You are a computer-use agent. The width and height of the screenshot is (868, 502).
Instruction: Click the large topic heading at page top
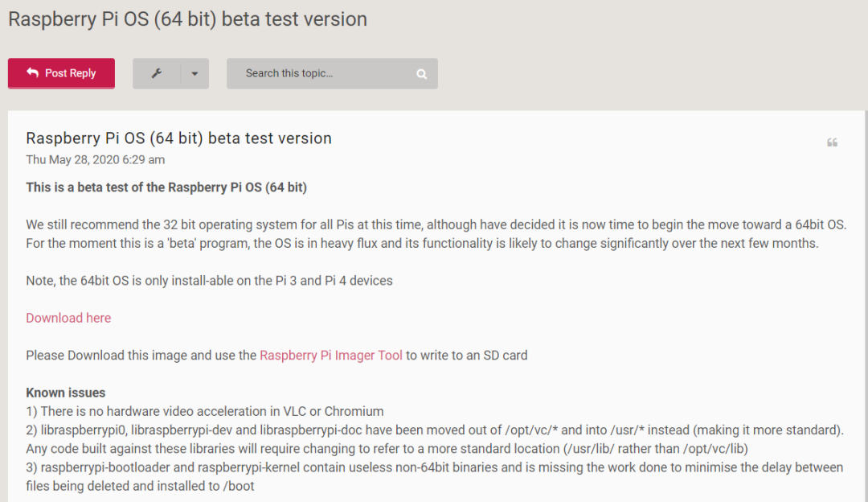187,19
